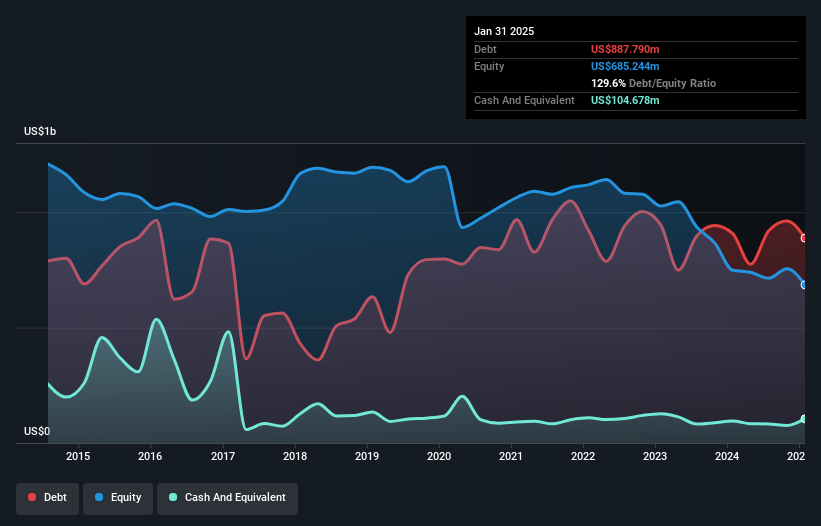Click the Cash And Equivalent tooltip label

click(x=524, y=100)
